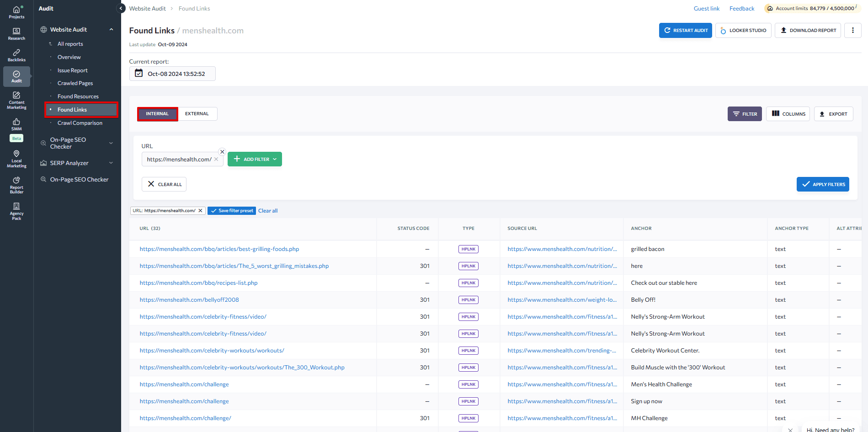
Task: Open Crawled Pages report
Action: pos(75,83)
